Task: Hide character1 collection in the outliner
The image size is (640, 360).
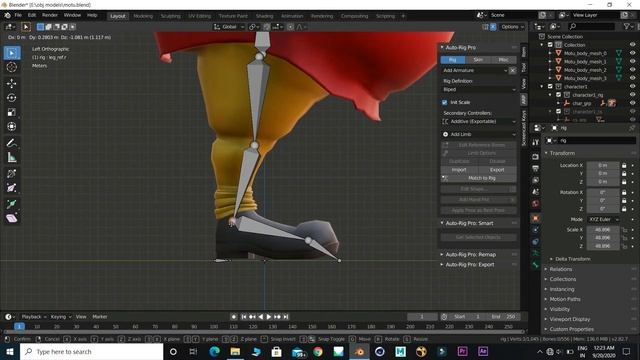Action: tap(632, 87)
